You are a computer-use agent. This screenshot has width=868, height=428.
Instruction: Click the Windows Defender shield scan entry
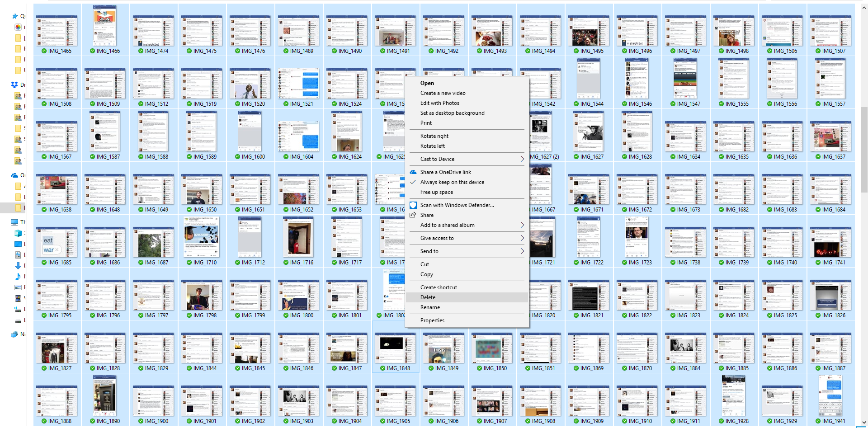(x=457, y=205)
